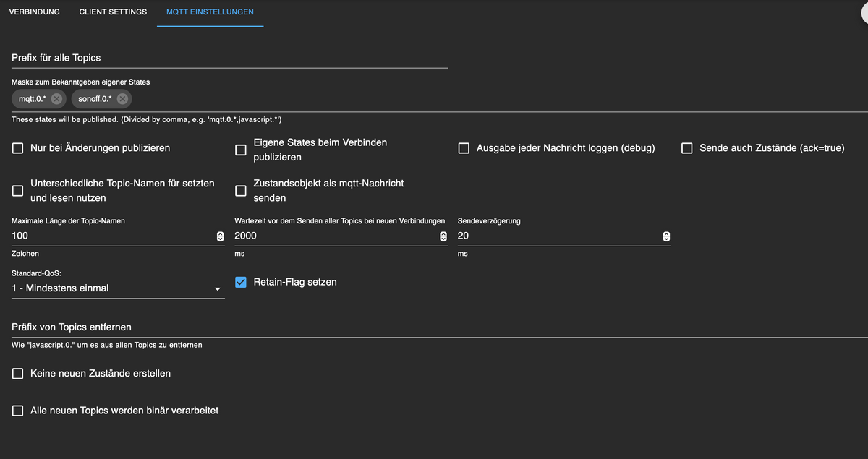Open the Client Settings tab
Image resolution: width=868 pixels, height=459 pixels.
113,12
